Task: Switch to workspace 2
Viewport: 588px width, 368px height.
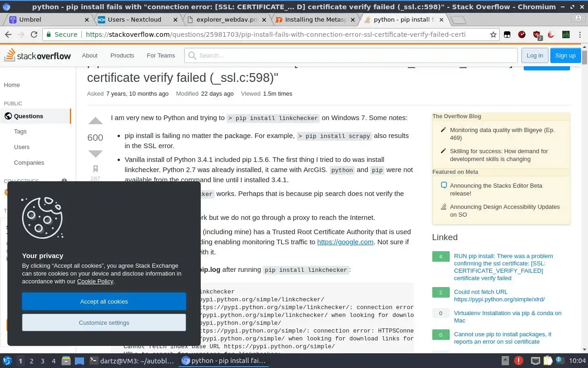Action: (32, 361)
